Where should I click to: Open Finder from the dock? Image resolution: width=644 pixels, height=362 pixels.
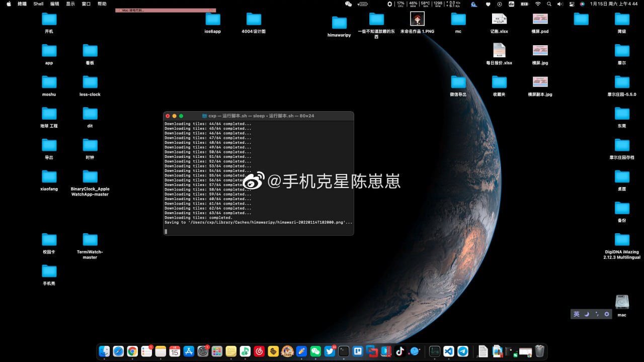pos(104,351)
